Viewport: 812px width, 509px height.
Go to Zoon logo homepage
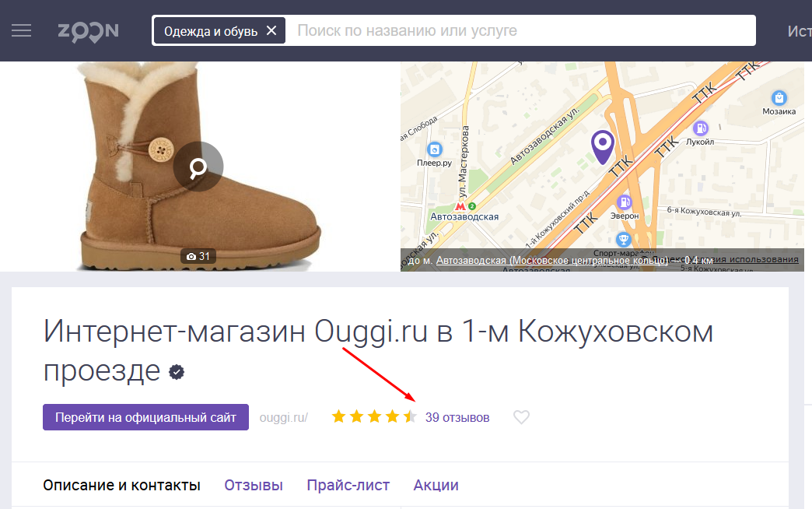pyautogui.click(x=88, y=32)
